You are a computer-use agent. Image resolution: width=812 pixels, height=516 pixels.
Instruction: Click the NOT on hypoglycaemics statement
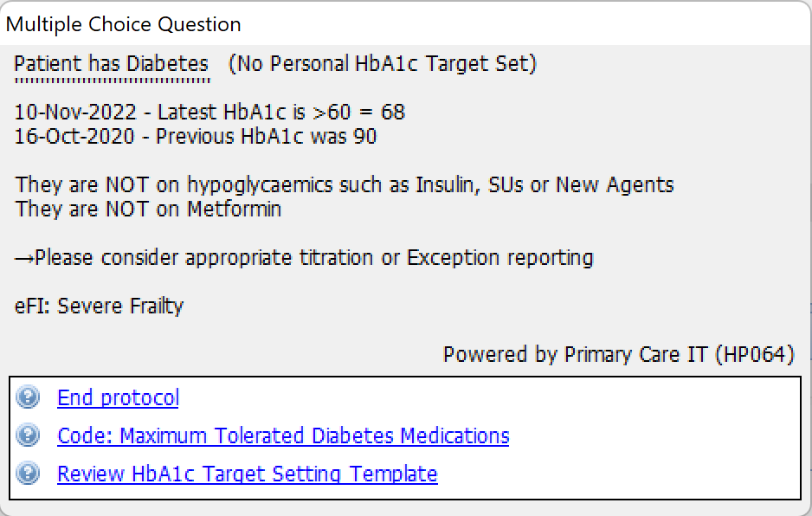click(x=345, y=185)
